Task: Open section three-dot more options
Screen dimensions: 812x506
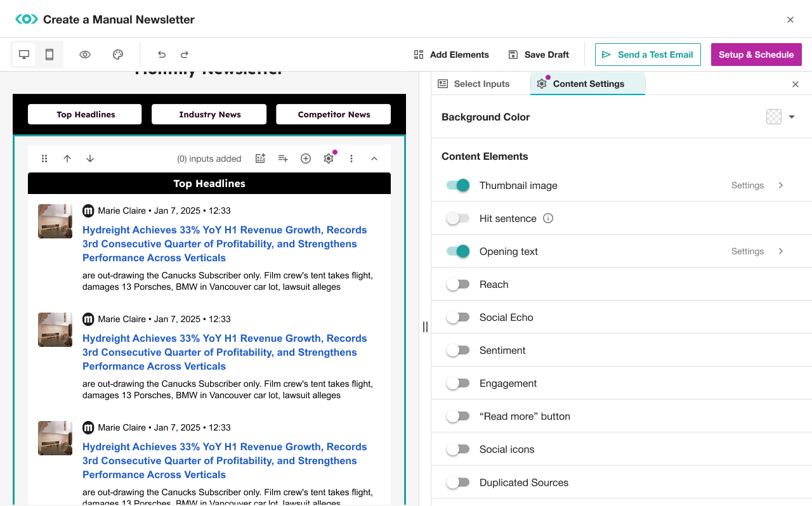Action: click(351, 159)
